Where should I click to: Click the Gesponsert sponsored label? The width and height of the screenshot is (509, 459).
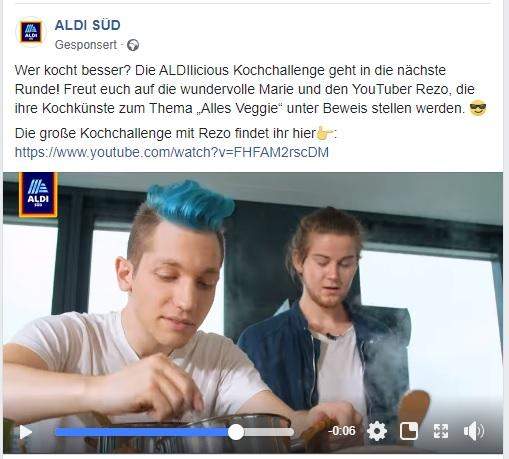coord(86,45)
